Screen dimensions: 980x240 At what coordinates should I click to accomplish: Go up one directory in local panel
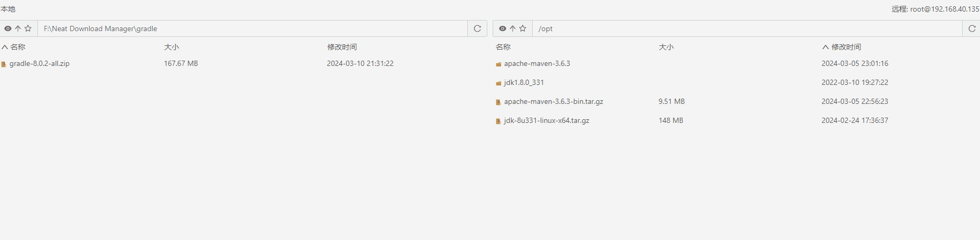pos(18,28)
